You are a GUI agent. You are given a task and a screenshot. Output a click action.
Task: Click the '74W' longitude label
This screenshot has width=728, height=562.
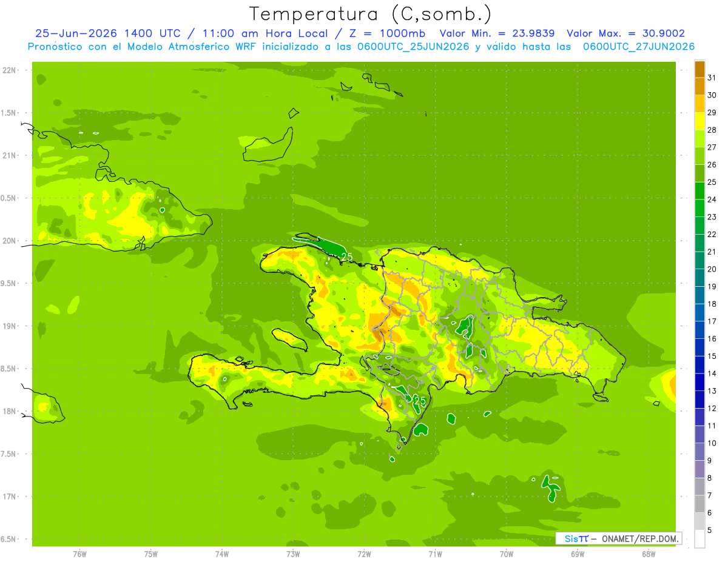coord(222,554)
